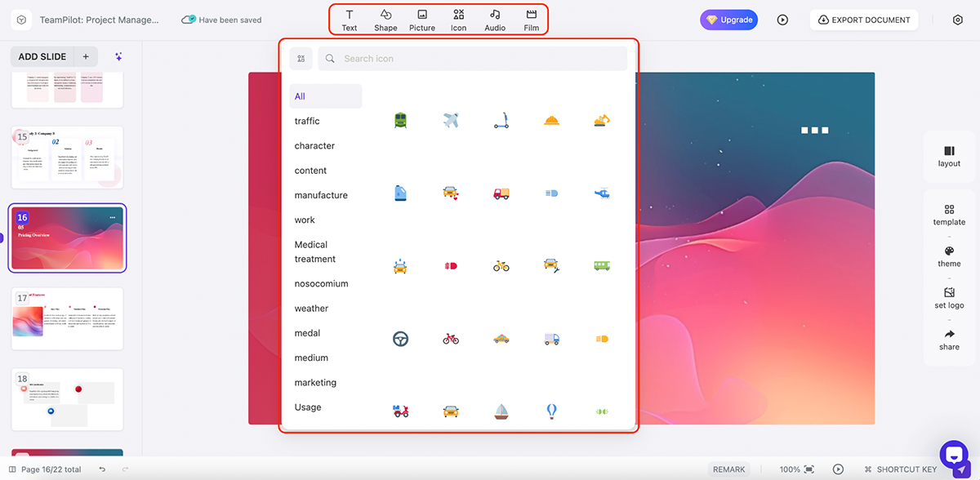The height and width of the screenshot is (480, 980).
Task: Select the slide 16 thumbnail
Action: pos(67,238)
